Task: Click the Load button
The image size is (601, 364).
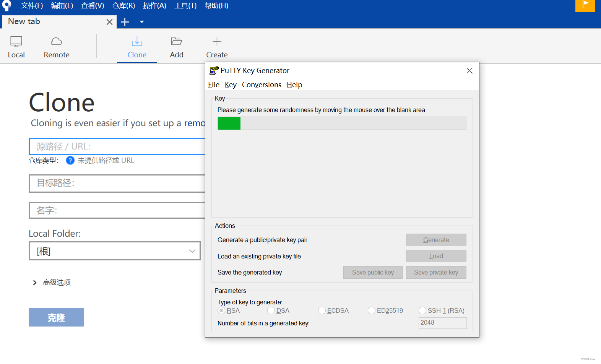Action: [436, 256]
